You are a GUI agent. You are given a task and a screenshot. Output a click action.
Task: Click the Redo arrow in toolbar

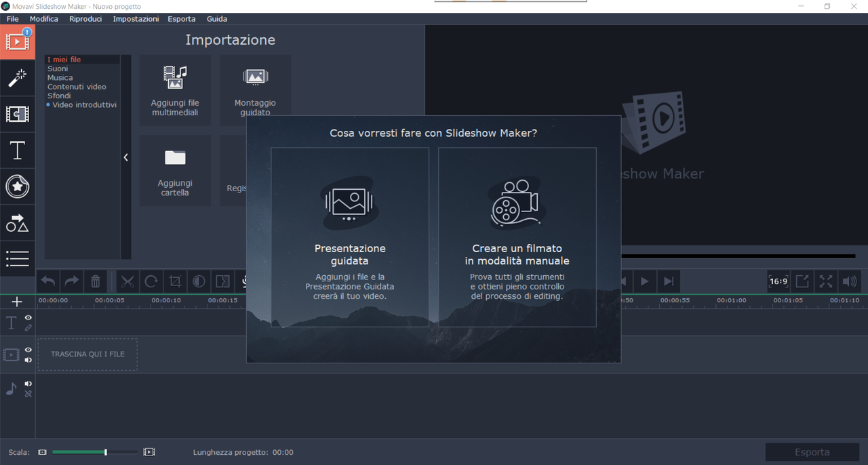[x=71, y=281]
